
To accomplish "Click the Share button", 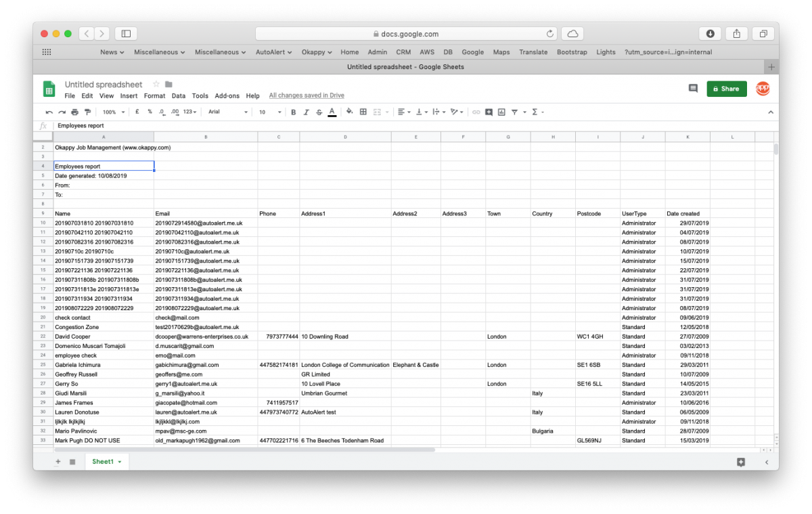I will click(x=726, y=89).
